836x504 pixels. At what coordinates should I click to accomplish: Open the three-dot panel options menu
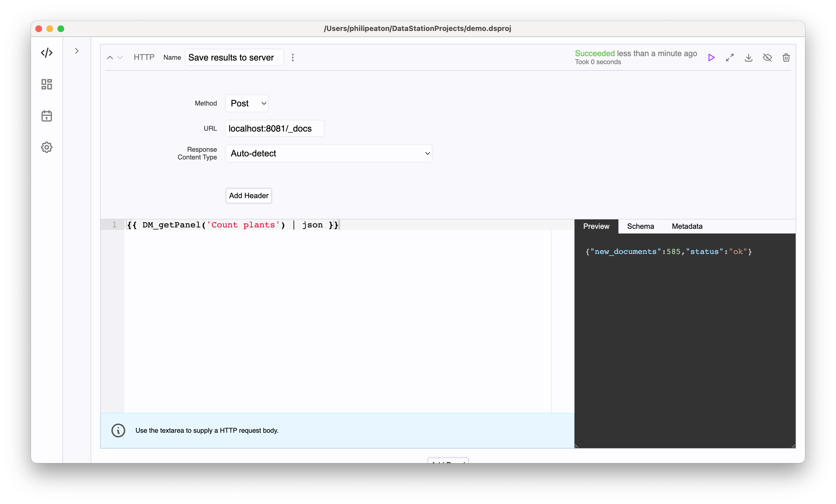[x=292, y=58]
